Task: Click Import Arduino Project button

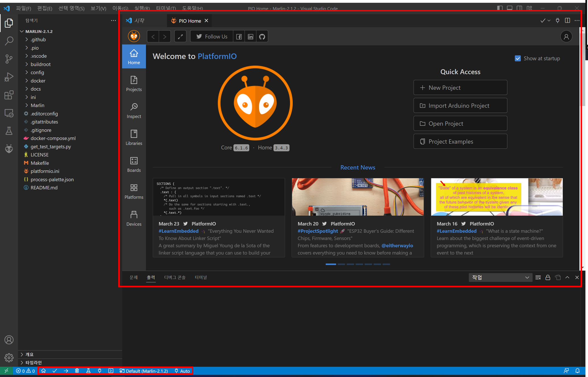Action: pyautogui.click(x=460, y=105)
